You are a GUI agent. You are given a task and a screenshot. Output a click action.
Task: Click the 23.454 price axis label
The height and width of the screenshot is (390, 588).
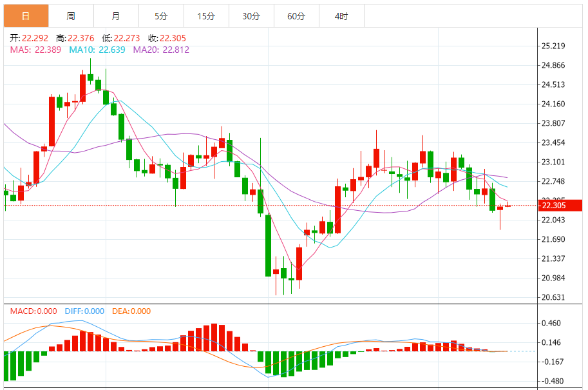553,142
